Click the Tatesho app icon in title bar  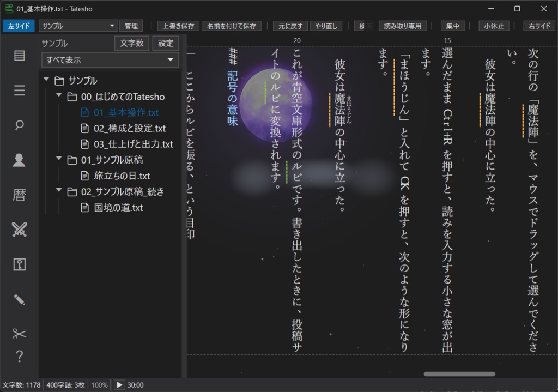click(9, 9)
